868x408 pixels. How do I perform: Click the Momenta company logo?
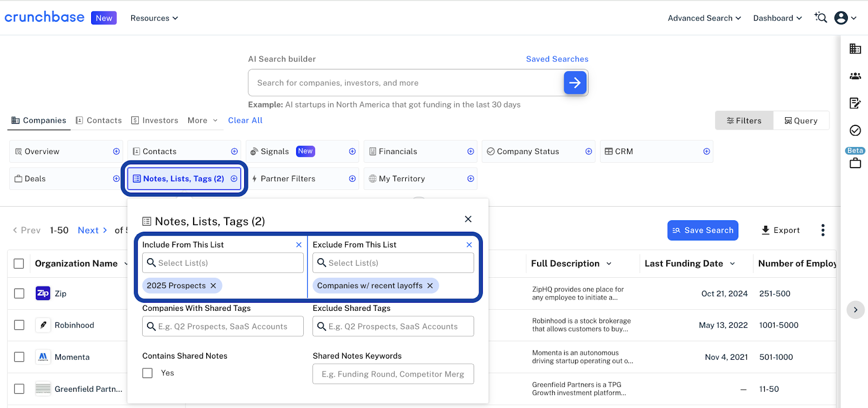pyautogui.click(x=43, y=357)
